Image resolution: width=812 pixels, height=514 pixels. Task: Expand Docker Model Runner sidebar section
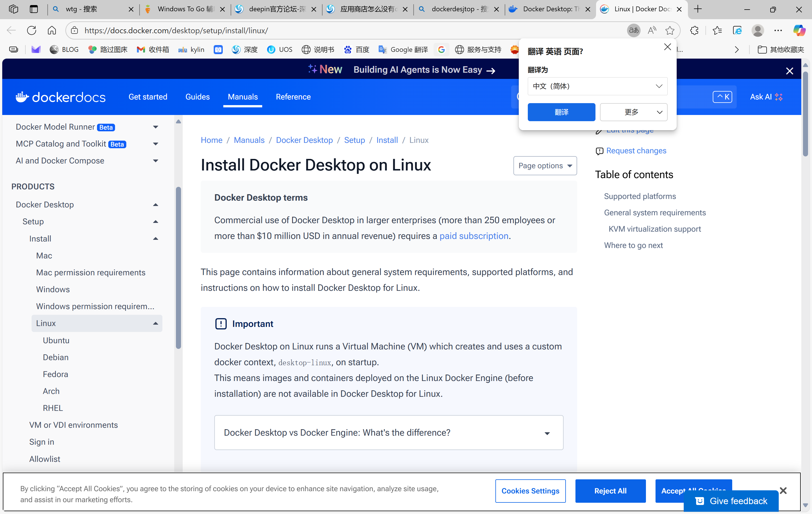click(x=155, y=127)
